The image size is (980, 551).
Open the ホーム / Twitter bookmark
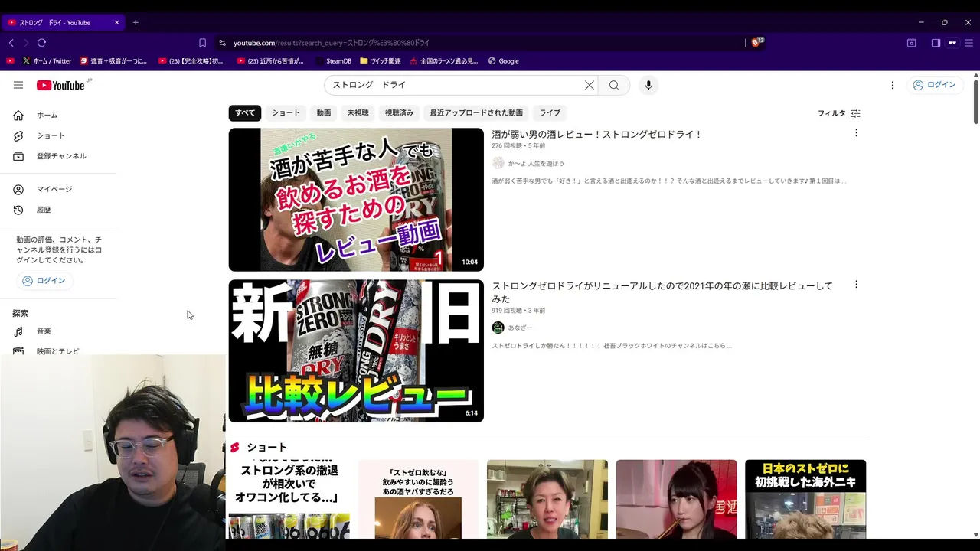coord(47,61)
